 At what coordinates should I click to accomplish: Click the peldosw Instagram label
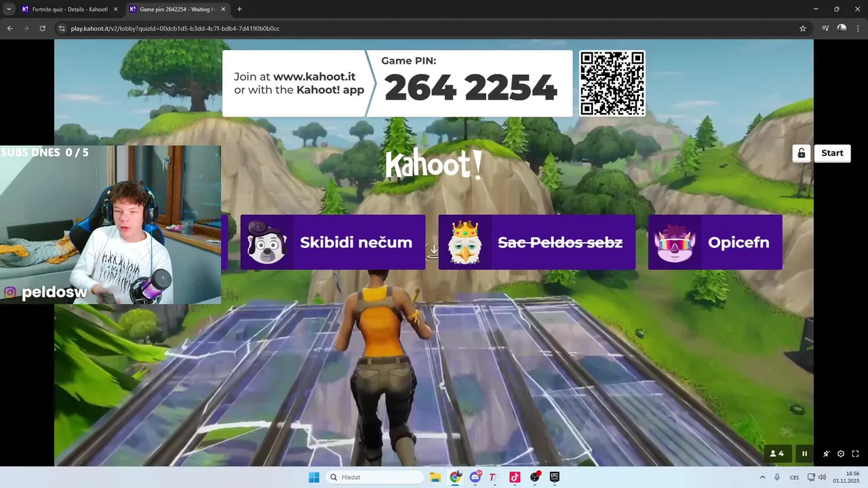coord(46,292)
